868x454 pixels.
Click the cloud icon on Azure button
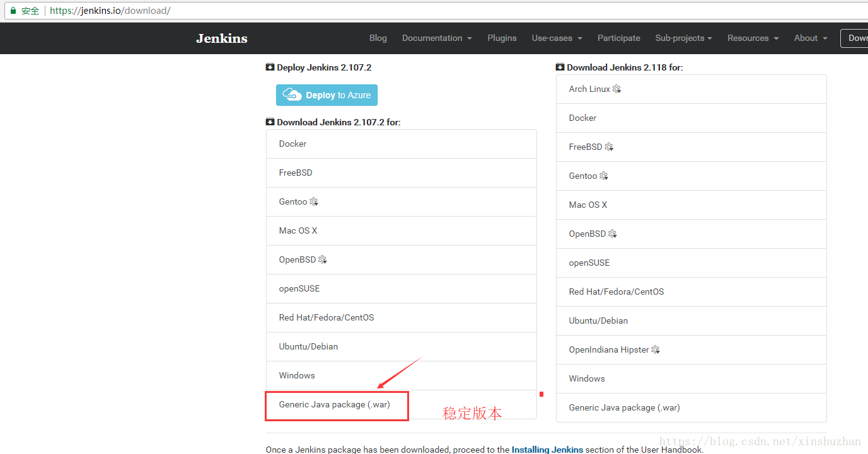point(292,94)
